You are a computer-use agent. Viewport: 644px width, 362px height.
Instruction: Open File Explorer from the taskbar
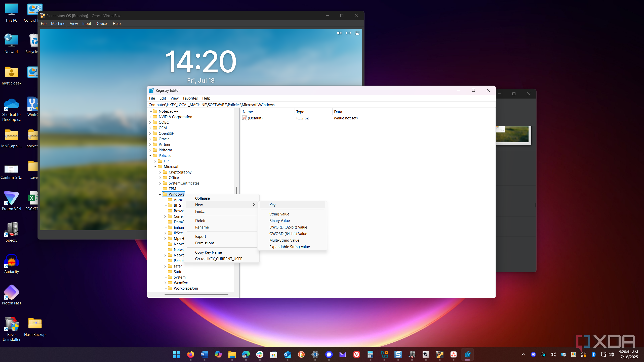coord(232,354)
